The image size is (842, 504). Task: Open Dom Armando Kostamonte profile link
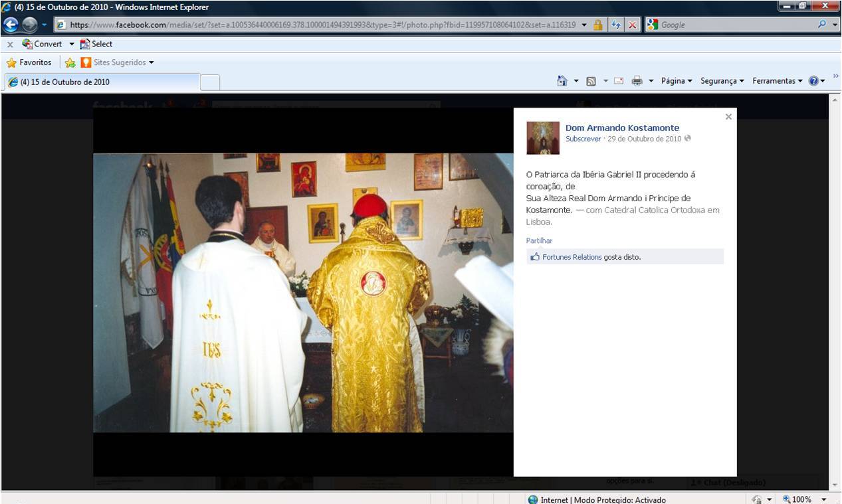[x=622, y=127]
